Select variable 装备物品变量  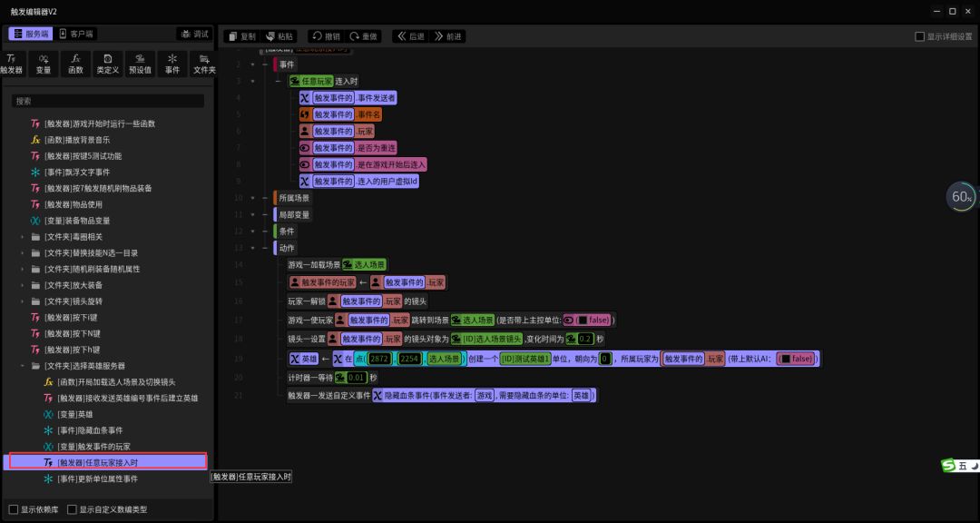(x=77, y=221)
